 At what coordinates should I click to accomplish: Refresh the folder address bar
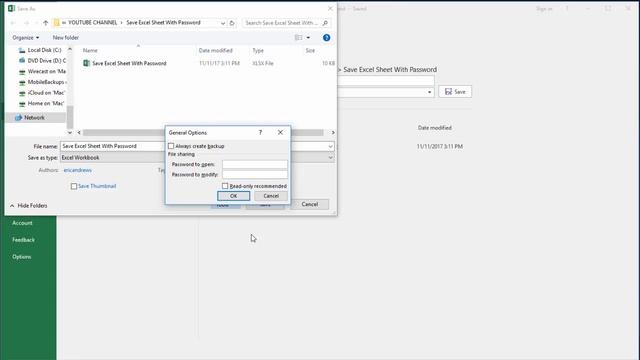pos(232,23)
